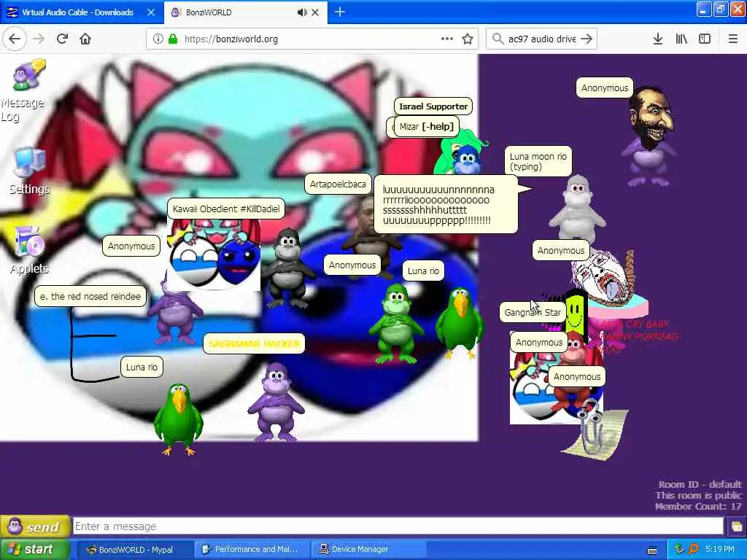Click the 5:19 PM clock
Screen dimensions: 747x560
tap(720, 550)
